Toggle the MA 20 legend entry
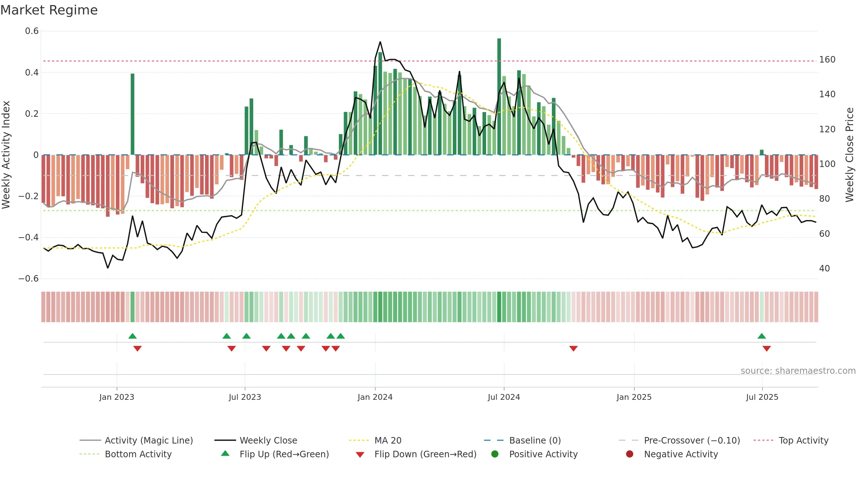The image size is (868, 488). (x=375, y=440)
